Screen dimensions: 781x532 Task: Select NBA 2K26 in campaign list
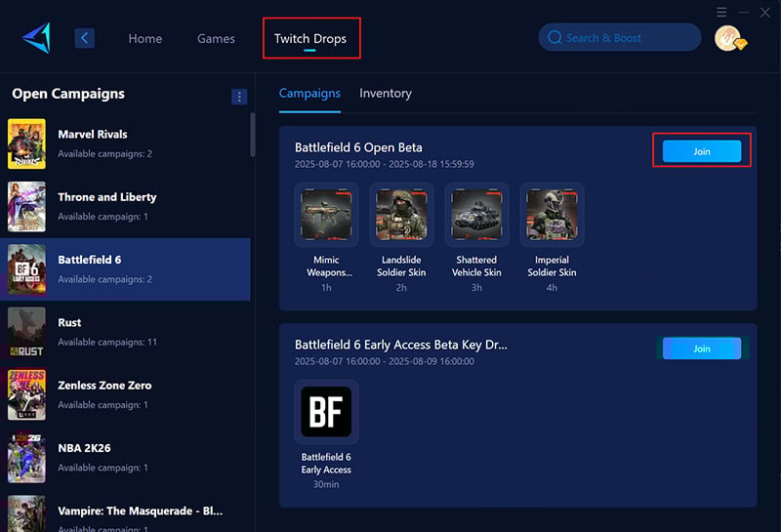(125, 458)
